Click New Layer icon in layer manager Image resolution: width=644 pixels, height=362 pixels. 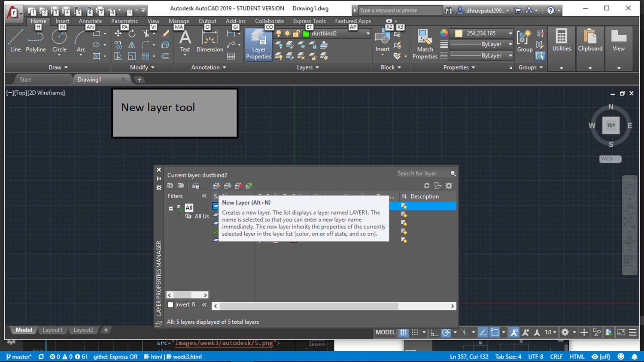[x=216, y=186]
